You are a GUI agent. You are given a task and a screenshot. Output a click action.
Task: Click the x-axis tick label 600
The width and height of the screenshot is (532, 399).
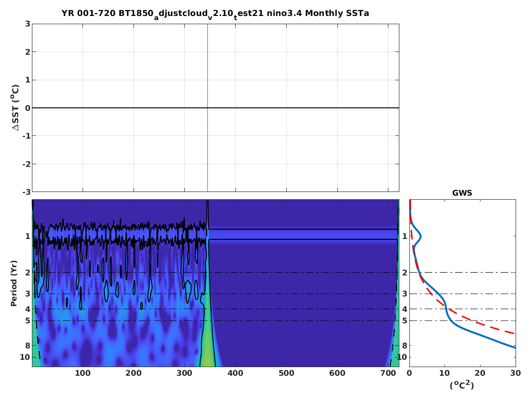[x=337, y=373]
